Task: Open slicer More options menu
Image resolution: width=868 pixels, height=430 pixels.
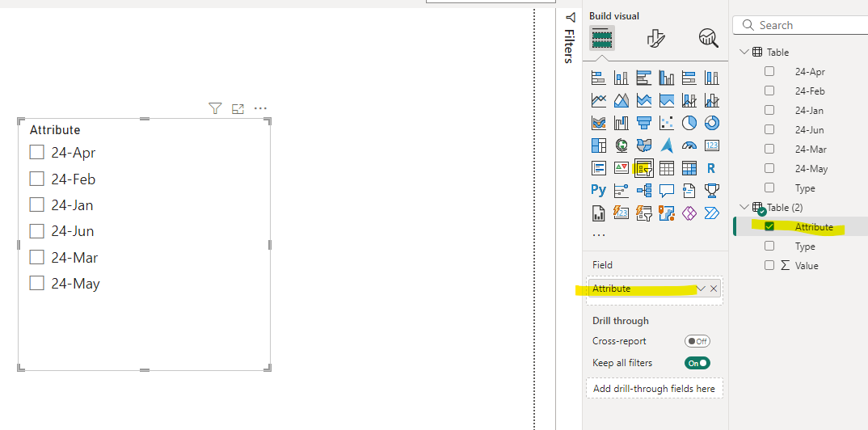Action: click(260, 108)
